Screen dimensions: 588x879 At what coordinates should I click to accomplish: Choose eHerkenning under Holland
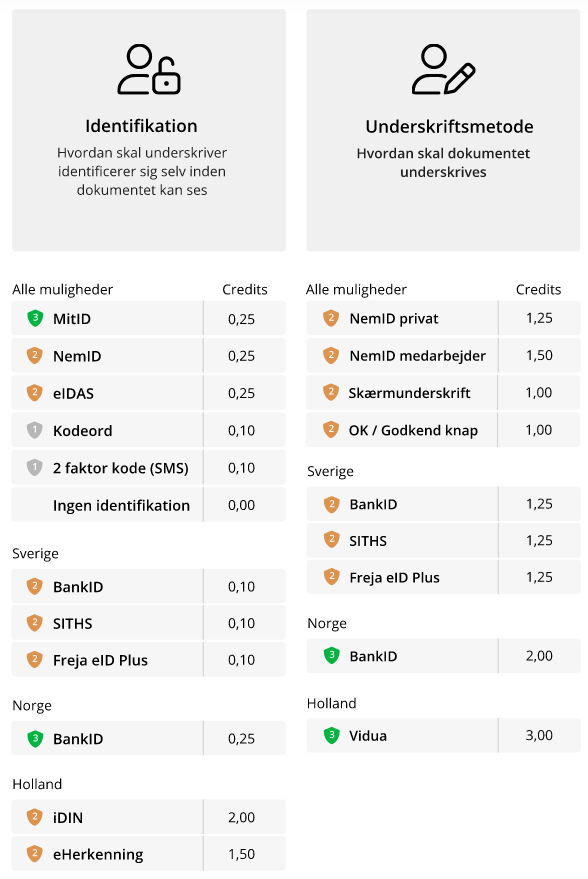(149, 854)
